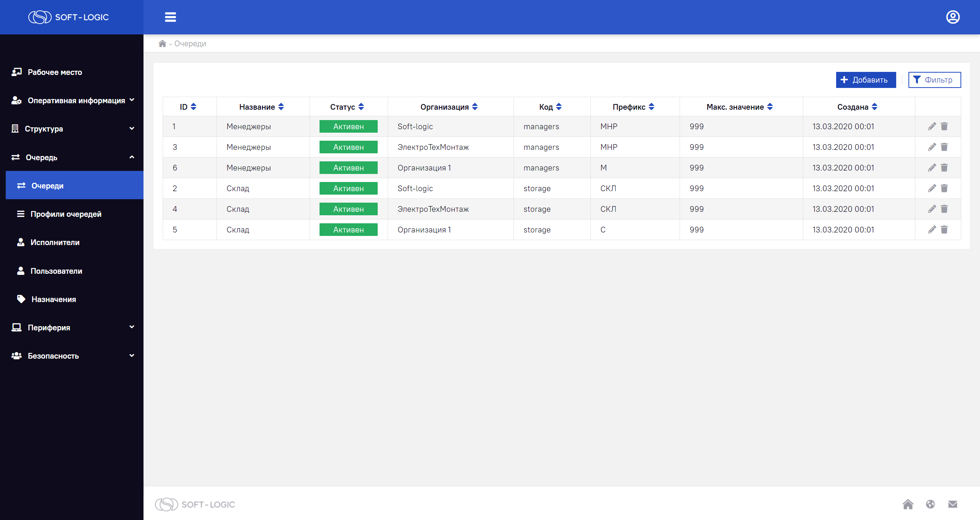
Task: Click prefix С in row ID 5
Action: (603, 230)
